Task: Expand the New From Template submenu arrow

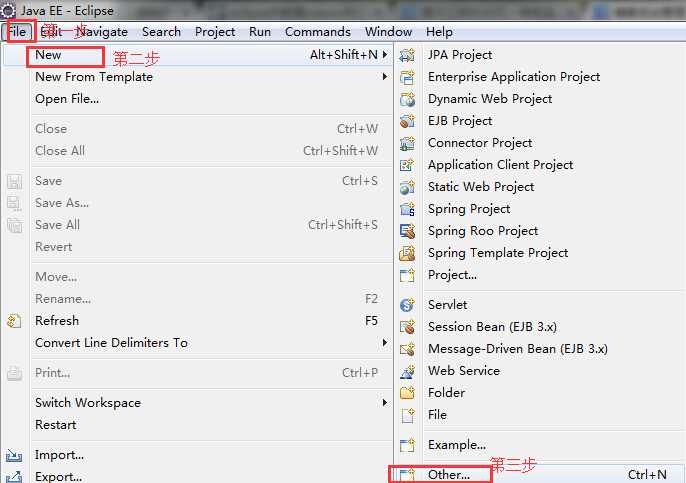Action: [x=385, y=77]
